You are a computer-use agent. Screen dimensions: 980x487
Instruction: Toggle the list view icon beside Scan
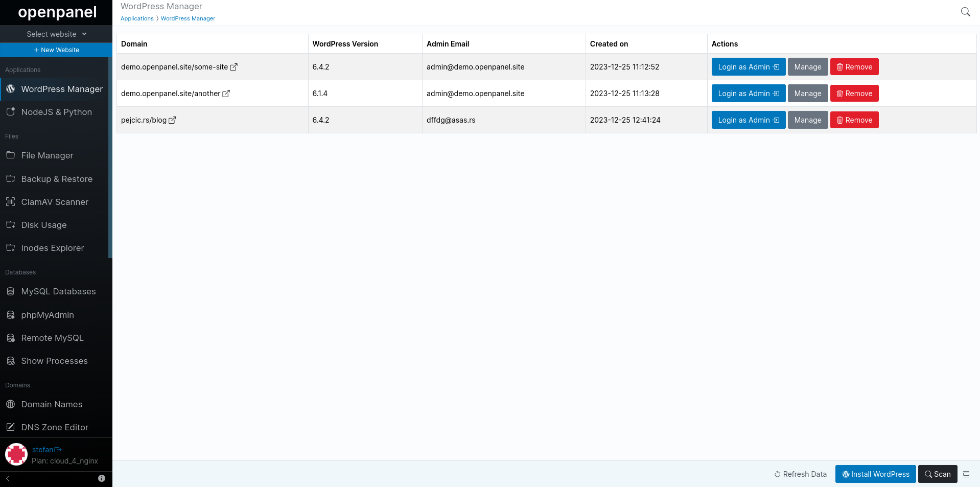[966, 474]
